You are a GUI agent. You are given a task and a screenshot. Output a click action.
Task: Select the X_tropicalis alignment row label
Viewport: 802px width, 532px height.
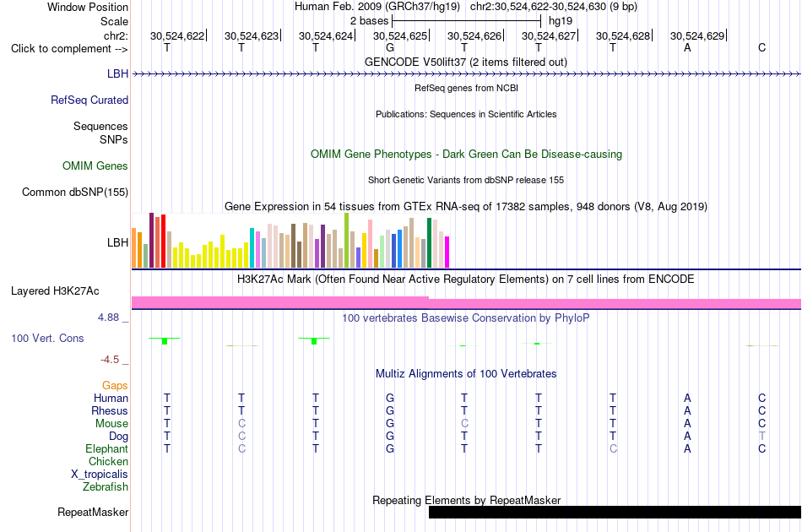pyautogui.click(x=100, y=475)
